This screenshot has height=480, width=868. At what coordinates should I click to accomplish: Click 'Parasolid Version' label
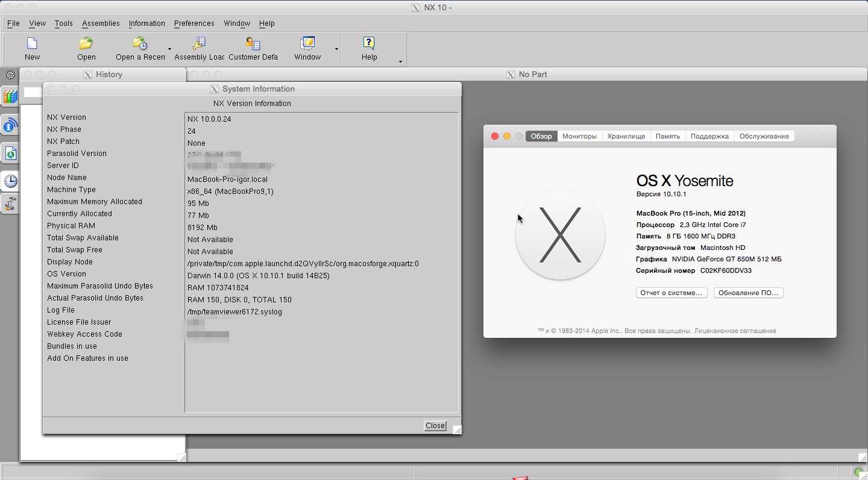[x=77, y=154]
